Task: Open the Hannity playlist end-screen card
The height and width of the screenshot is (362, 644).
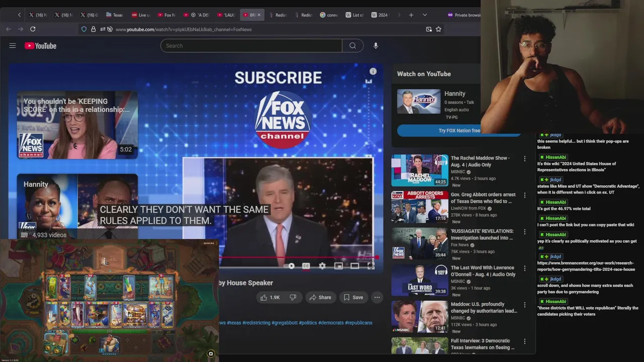Action: (x=77, y=207)
